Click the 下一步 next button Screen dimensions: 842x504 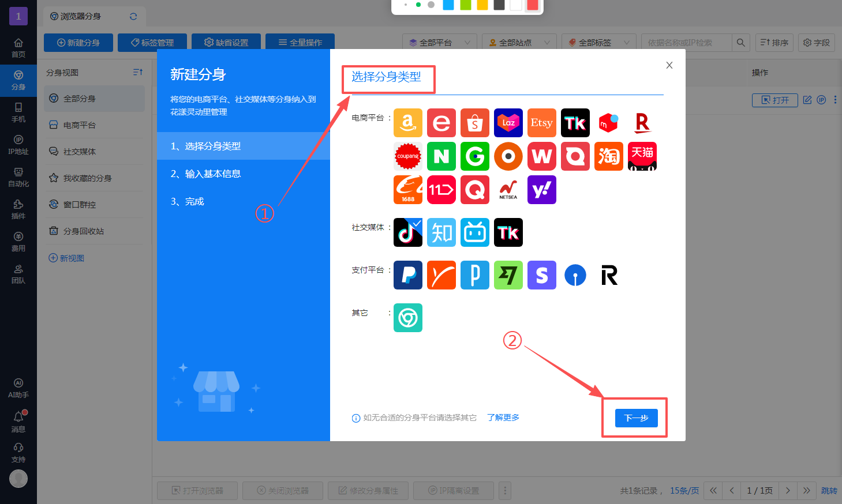click(636, 418)
